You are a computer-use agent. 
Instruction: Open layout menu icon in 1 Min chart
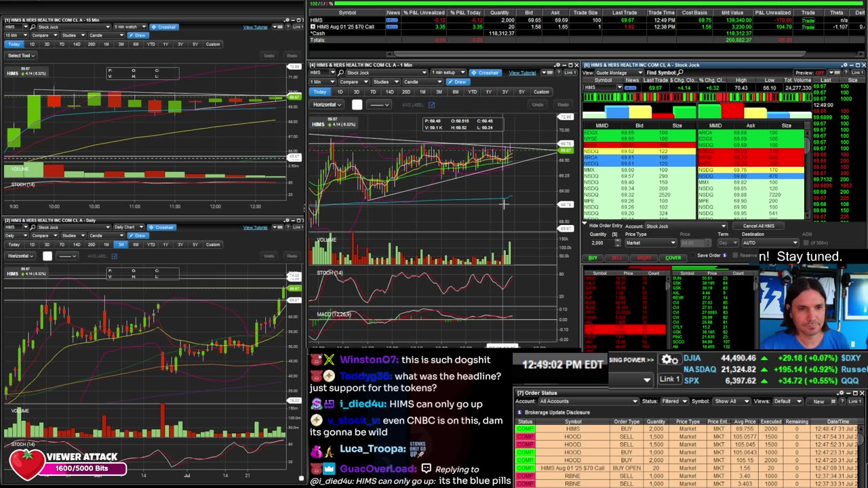(x=547, y=73)
